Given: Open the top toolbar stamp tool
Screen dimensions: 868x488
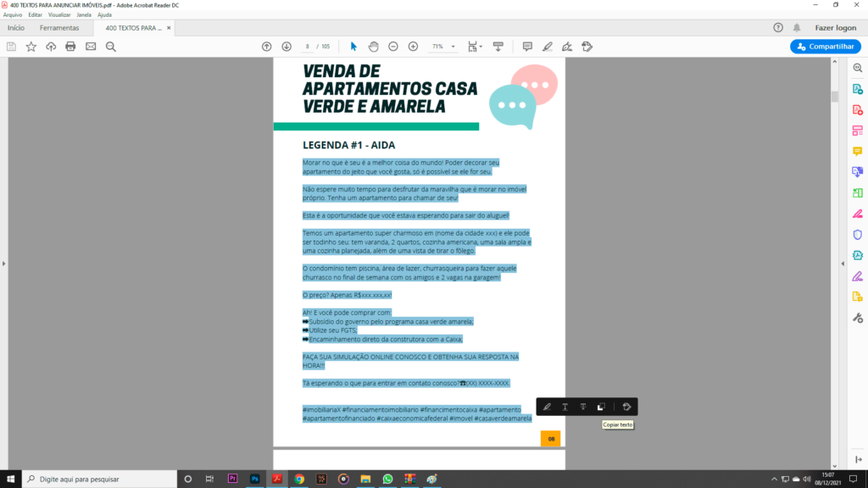Looking at the screenshot, I should click(587, 47).
